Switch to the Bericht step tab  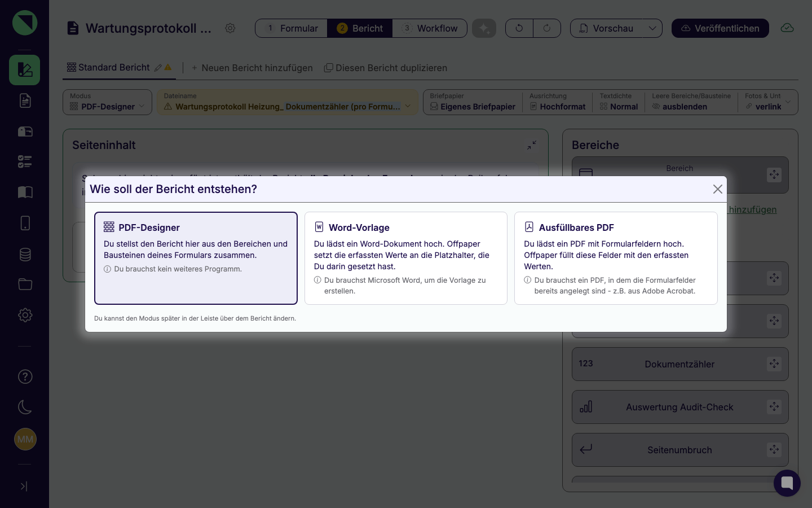[x=360, y=28]
